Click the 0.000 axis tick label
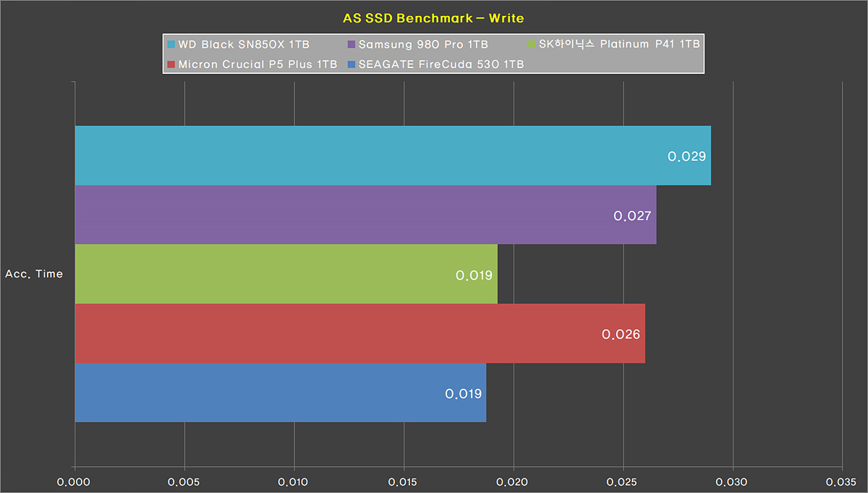Image resolution: width=868 pixels, height=493 pixels. 75,481
